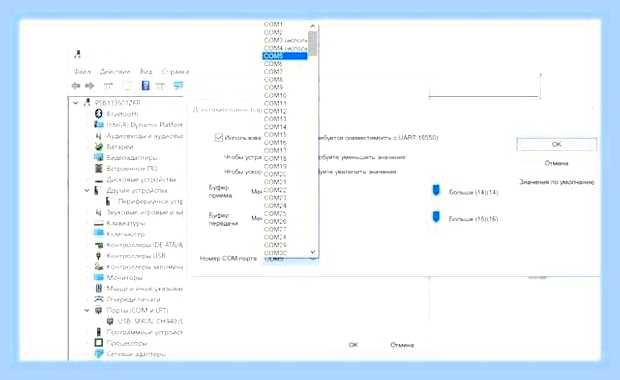Open the Справка menu
The width and height of the screenshot is (620, 380).
175,72
